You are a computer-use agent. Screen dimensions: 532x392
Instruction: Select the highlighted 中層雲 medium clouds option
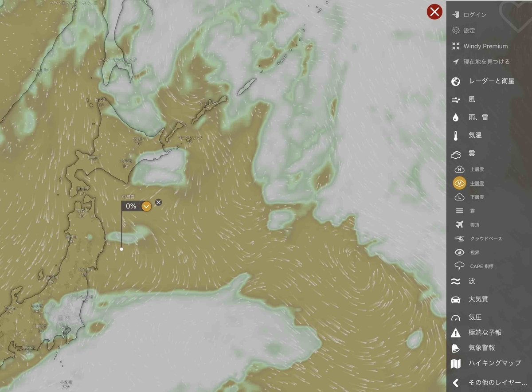click(460, 183)
